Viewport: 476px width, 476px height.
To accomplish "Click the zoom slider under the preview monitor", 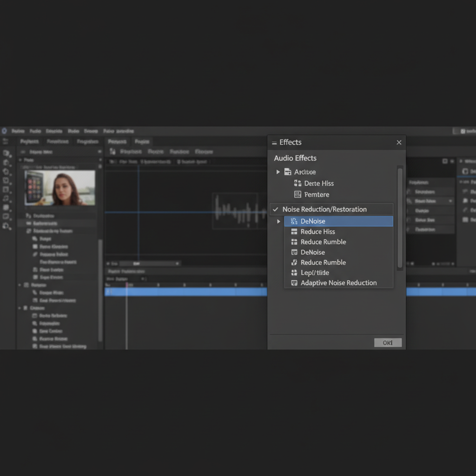I will [149, 264].
